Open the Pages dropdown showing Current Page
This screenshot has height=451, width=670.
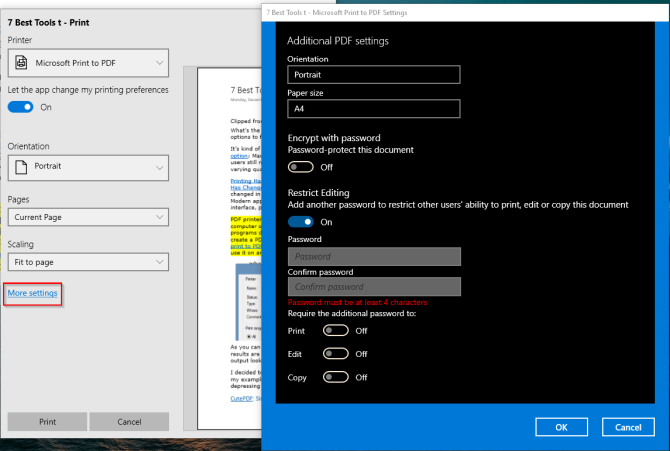pyautogui.click(x=87, y=217)
